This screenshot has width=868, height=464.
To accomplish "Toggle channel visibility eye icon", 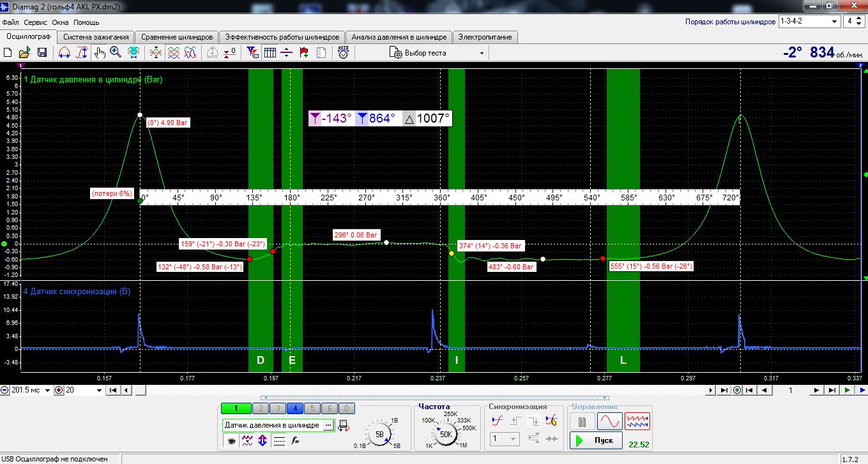I will tap(230, 440).
